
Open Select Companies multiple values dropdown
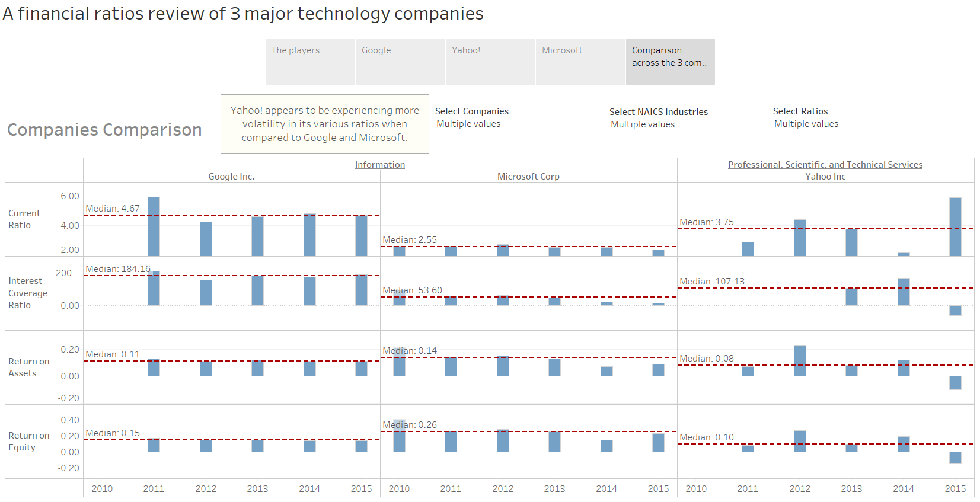point(468,124)
